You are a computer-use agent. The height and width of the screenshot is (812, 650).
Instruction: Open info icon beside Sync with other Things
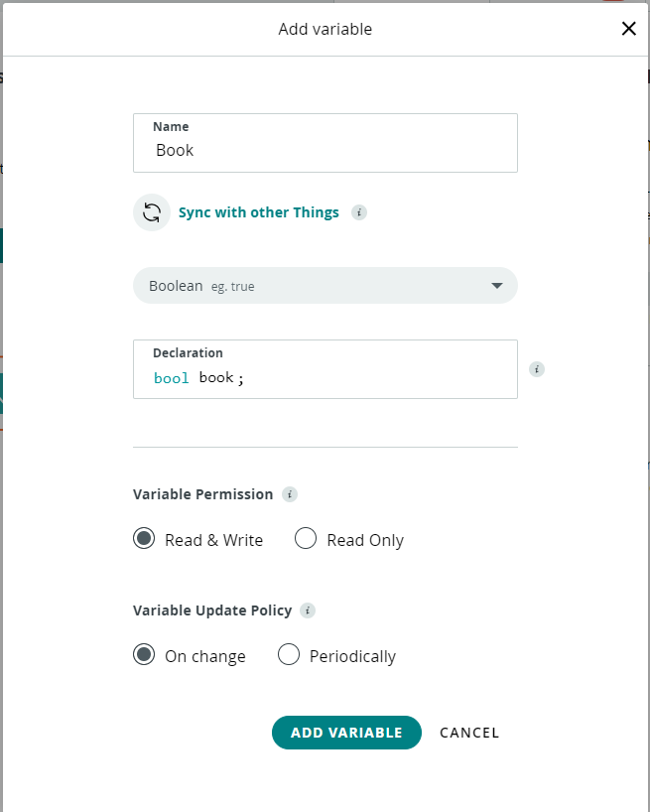359,212
